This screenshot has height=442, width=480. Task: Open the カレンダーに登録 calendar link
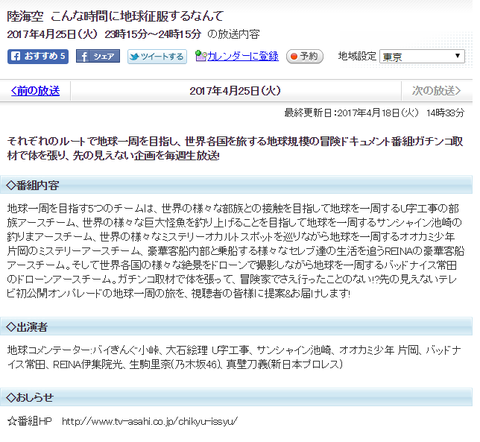pyautogui.click(x=243, y=56)
